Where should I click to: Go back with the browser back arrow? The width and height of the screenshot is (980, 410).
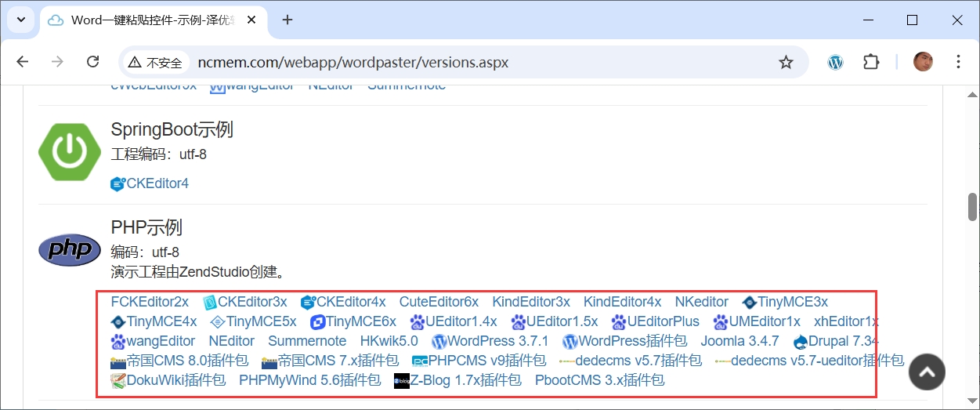tap(22, 62)
